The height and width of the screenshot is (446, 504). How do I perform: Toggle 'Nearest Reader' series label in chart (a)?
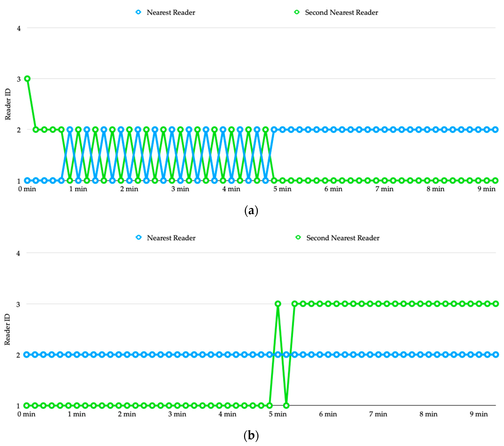[x=171, y=12]
